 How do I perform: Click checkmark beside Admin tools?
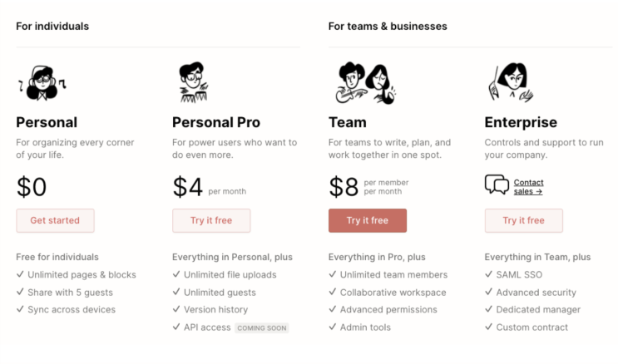click(333, 327)
